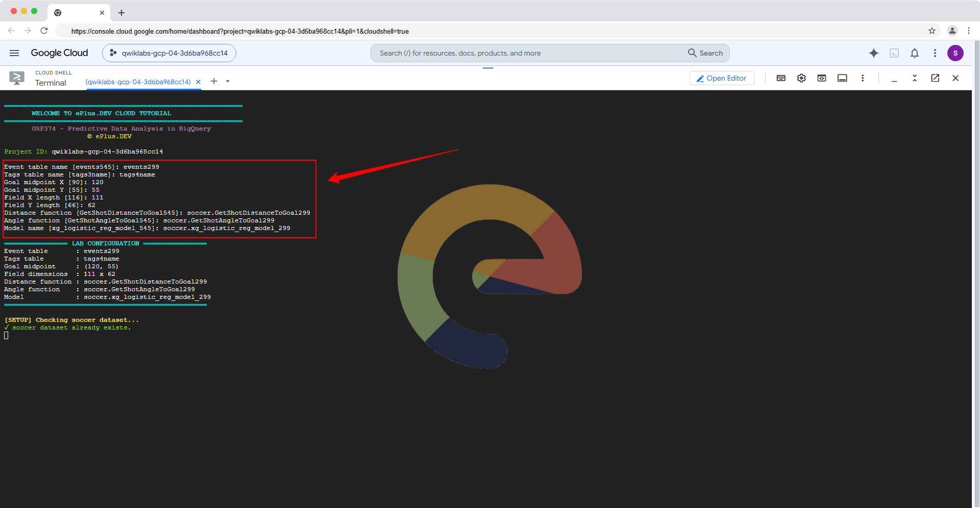Open web preview in Cloud Shell

[x=822, y=78]
